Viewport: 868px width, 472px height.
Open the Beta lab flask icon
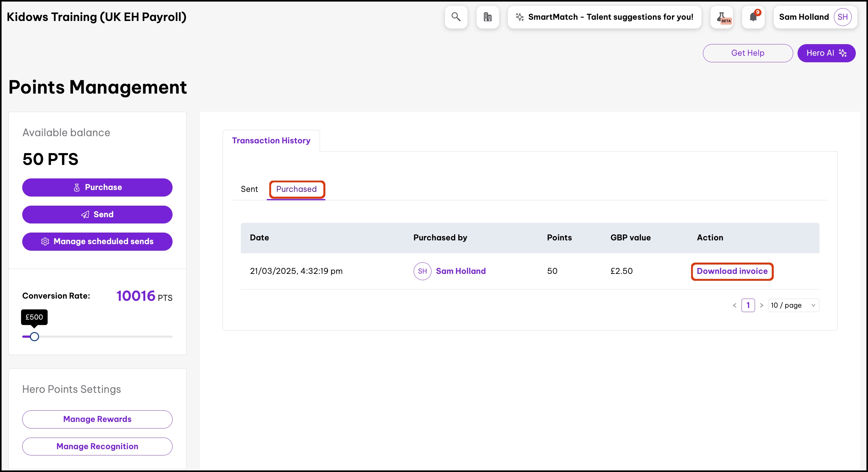721,17
